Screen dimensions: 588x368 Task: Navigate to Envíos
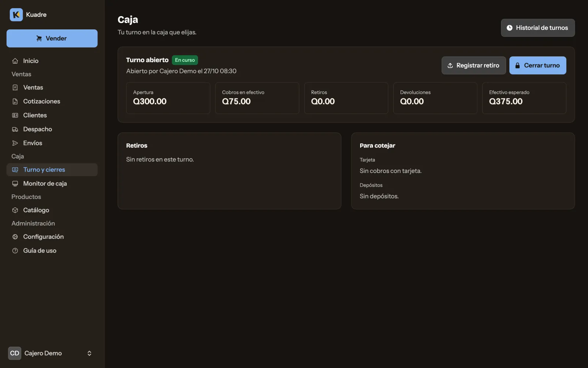tap(52, 143)
